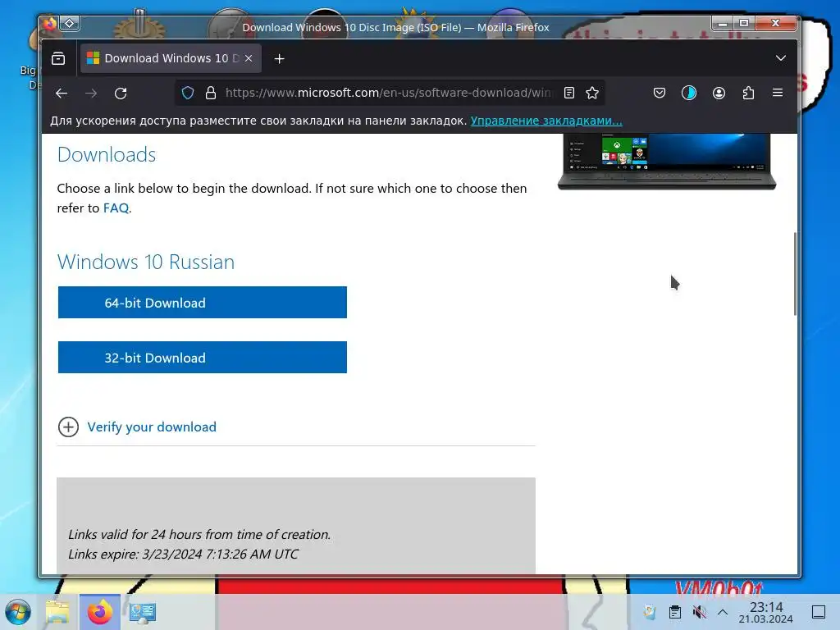Click the page vertical scrollbar
This screenshot has height=630, width=840.
tap(795, 274)
